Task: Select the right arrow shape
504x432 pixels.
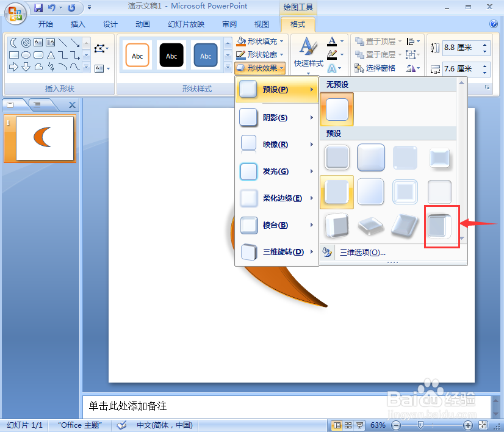Action: [x=13, y=67]
